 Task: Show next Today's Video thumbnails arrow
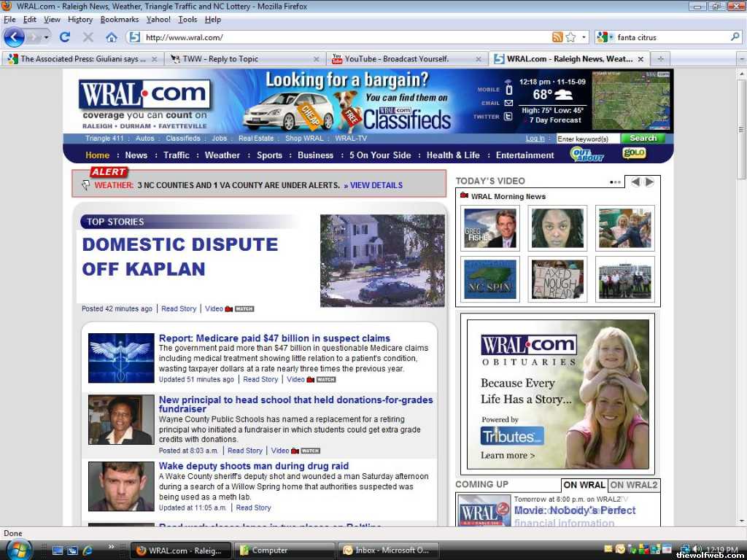649,182
